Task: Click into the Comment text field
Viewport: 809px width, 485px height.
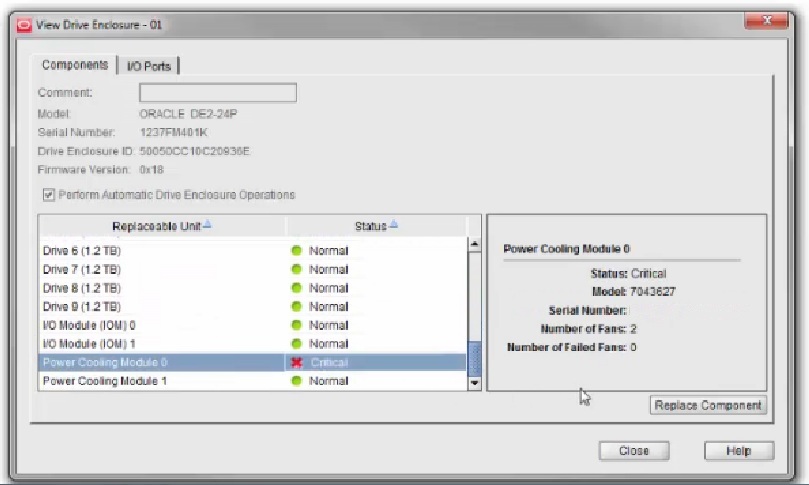Action: click(x=218, y=93)
